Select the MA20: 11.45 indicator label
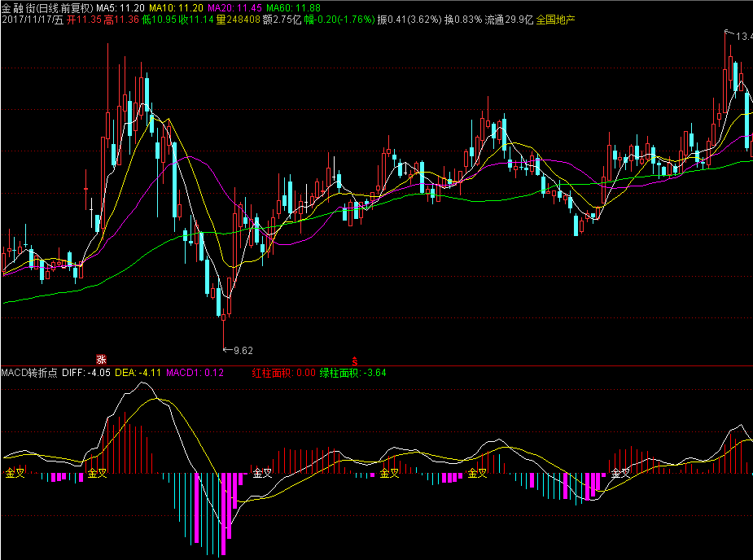753x560 pixels. click(x=234, y=7)
